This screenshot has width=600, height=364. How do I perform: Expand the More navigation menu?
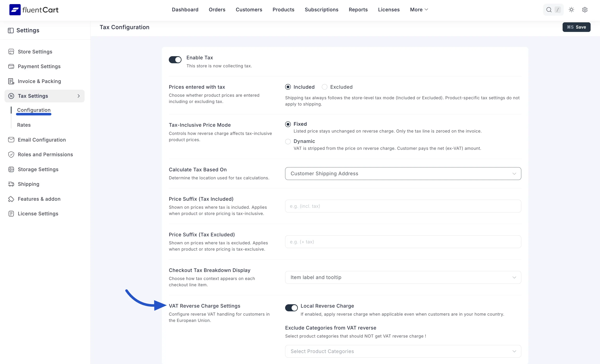coord(419,10)
